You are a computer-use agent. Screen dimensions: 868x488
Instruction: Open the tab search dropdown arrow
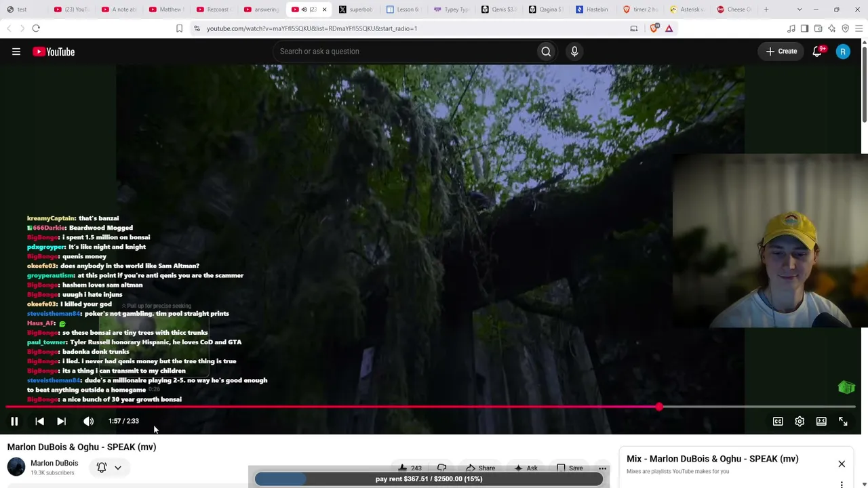point(800,9)
